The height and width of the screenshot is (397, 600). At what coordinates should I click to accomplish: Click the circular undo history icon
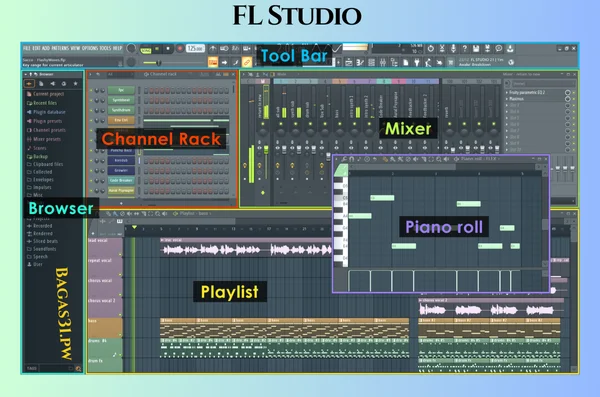point(430,49)
